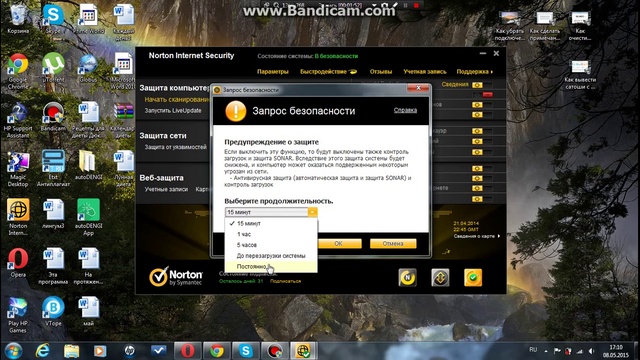Open Учетные записи under Веб-защита

[x=166, y=189]
